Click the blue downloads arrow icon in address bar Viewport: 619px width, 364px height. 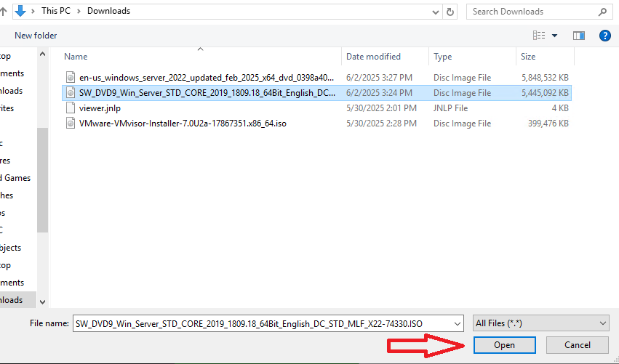(20, 11)
